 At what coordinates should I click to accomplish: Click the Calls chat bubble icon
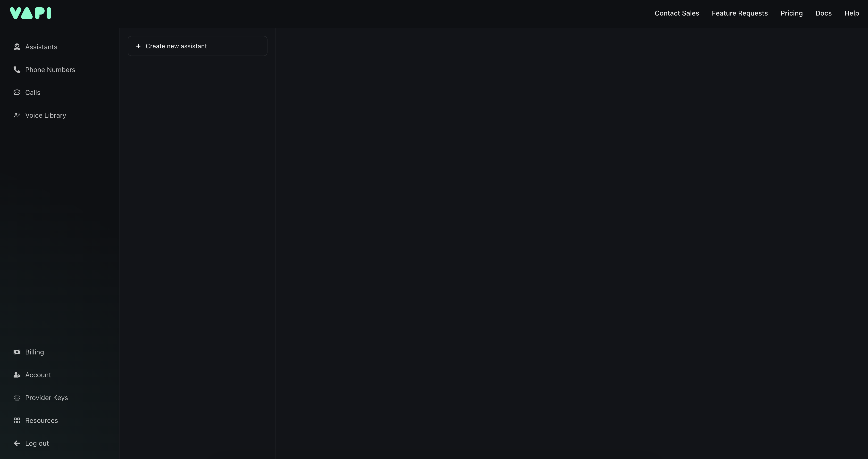(17, 93)
